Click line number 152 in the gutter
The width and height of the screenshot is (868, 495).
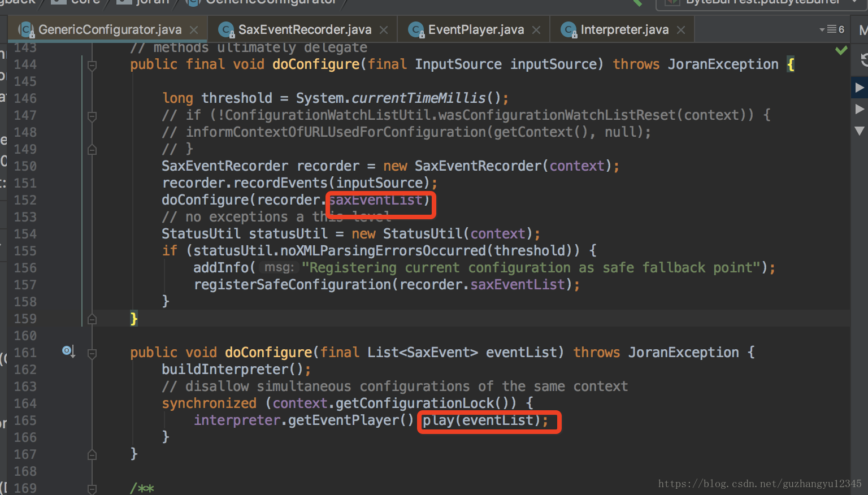click(25, 200)
